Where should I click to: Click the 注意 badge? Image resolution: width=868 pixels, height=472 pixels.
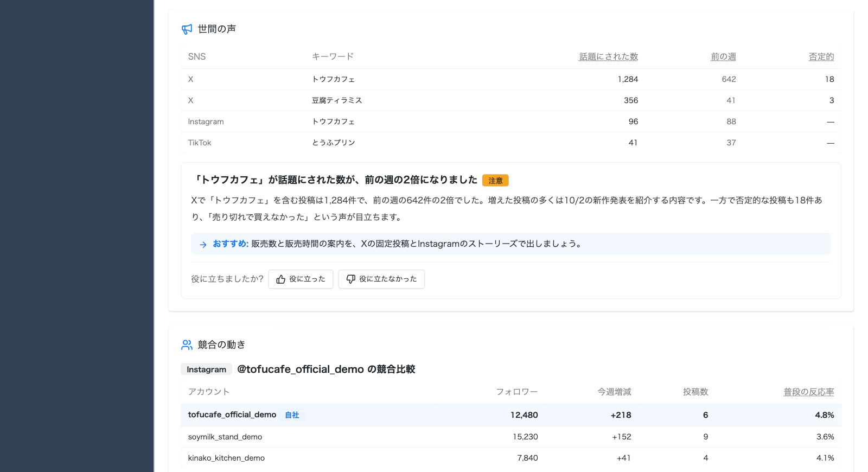click(495, 180)
